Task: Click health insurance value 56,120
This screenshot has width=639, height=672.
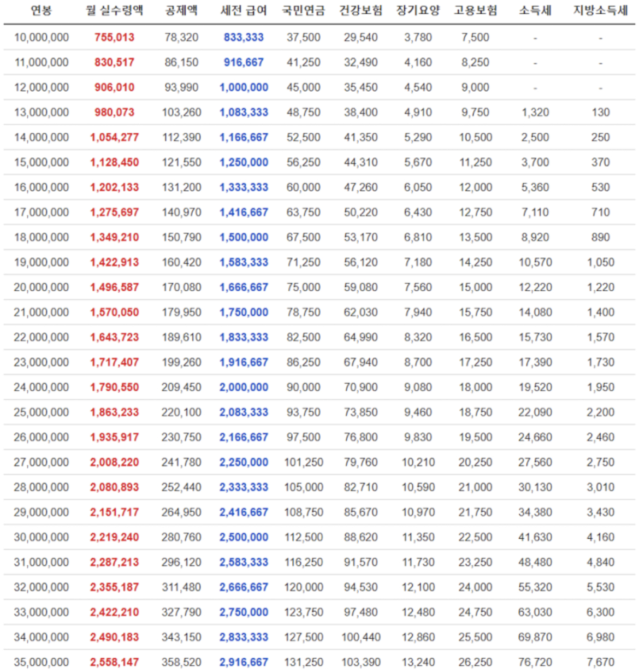Action: (360, 262)
